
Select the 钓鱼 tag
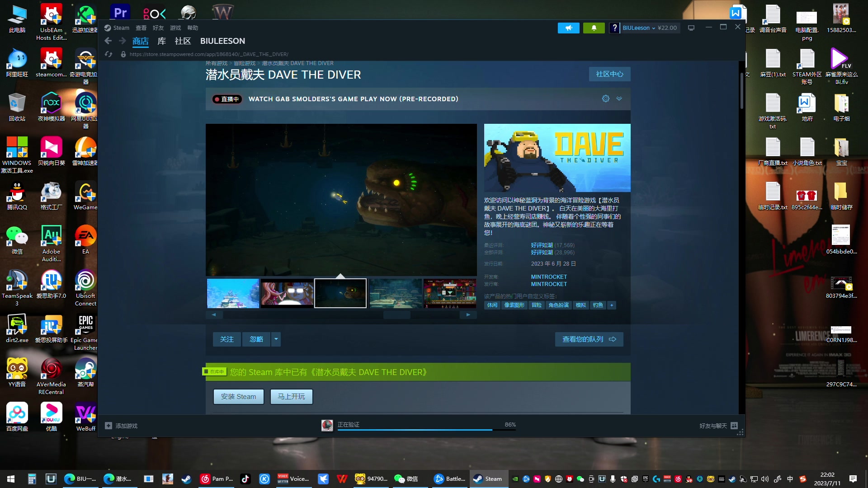[x=598, y=305]
